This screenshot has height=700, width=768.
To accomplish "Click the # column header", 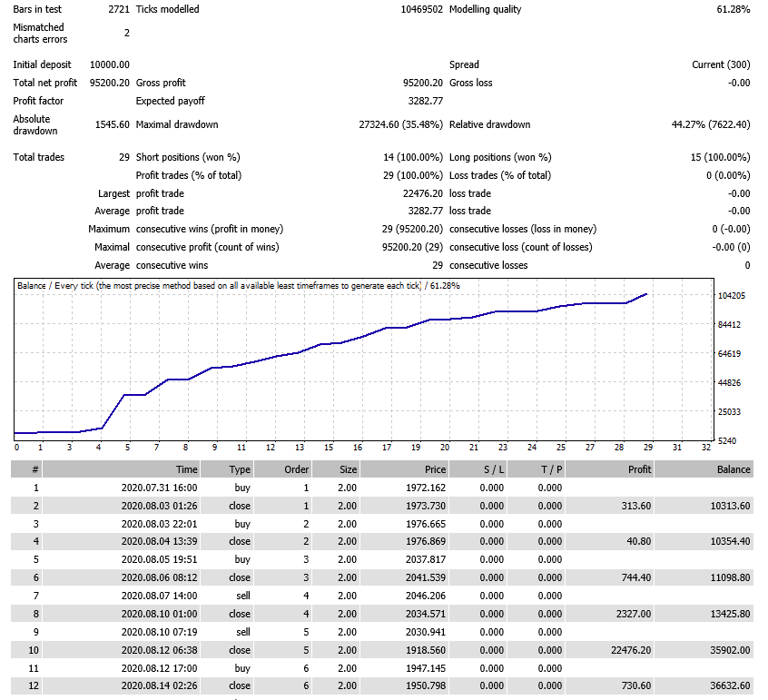I will coord(26,469).
